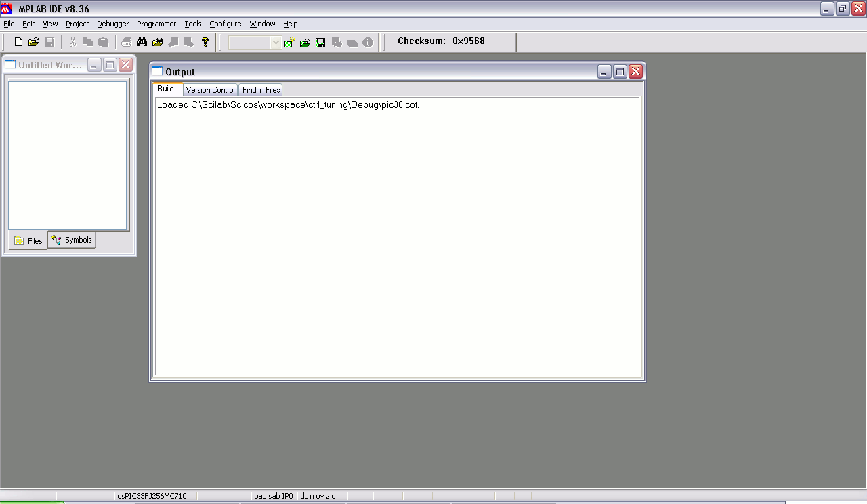Click the Find in Files folder icon
The height and width of the screenshot is (504, 867).
[158, 42]
